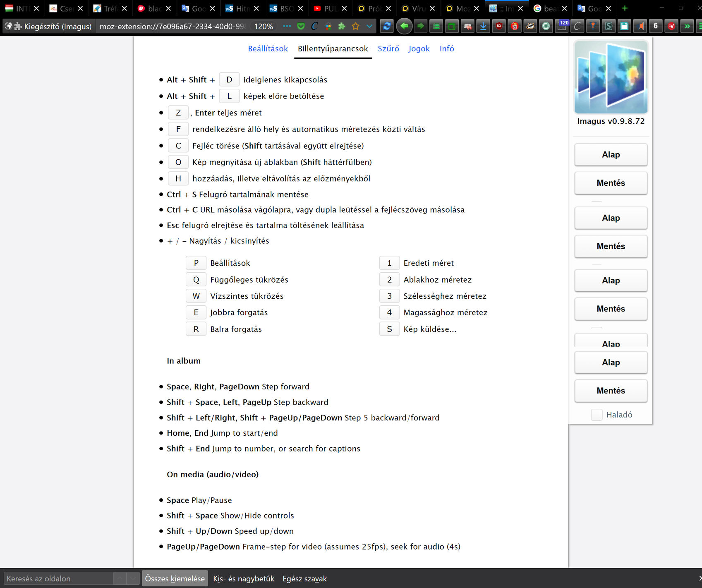Switch to the PUL YouTube browser tab

tap(330, 8)
